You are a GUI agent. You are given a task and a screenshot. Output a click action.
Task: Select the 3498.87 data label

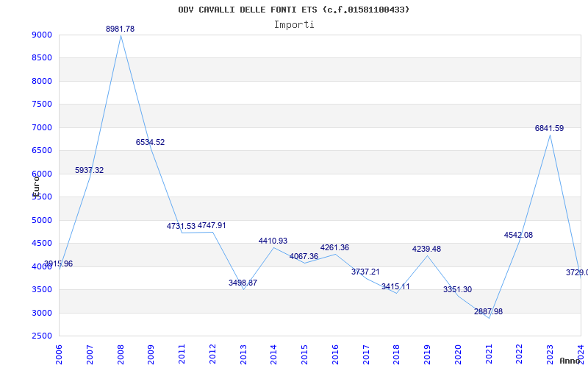(243, 283)
